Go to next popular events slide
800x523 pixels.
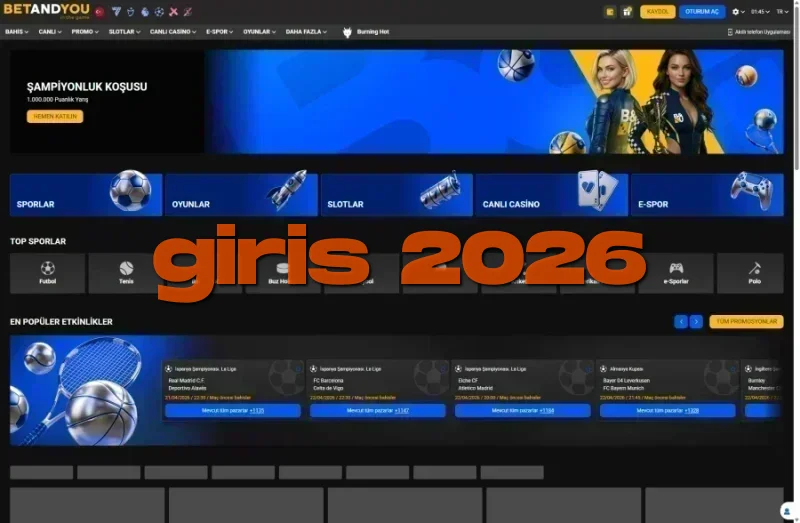tap(696, 321)
